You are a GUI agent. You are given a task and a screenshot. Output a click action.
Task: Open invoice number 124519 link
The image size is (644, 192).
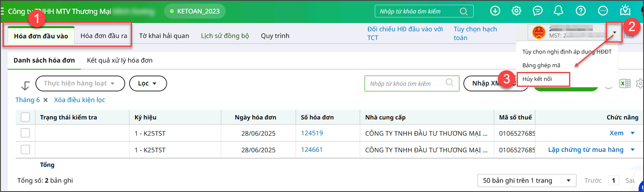(x=312, y=133)
